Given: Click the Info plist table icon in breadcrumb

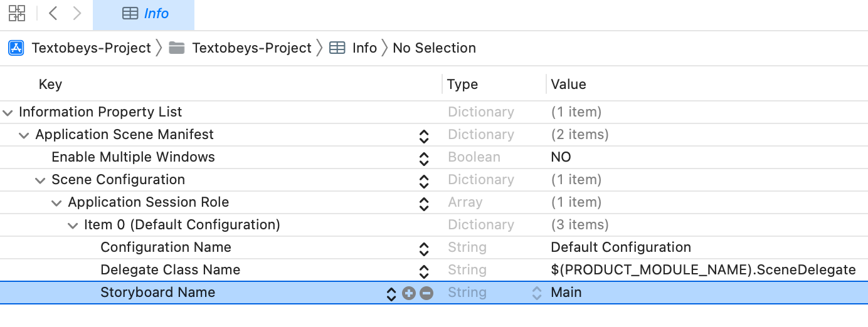Looking at the screenshot, I should (337, 48).
